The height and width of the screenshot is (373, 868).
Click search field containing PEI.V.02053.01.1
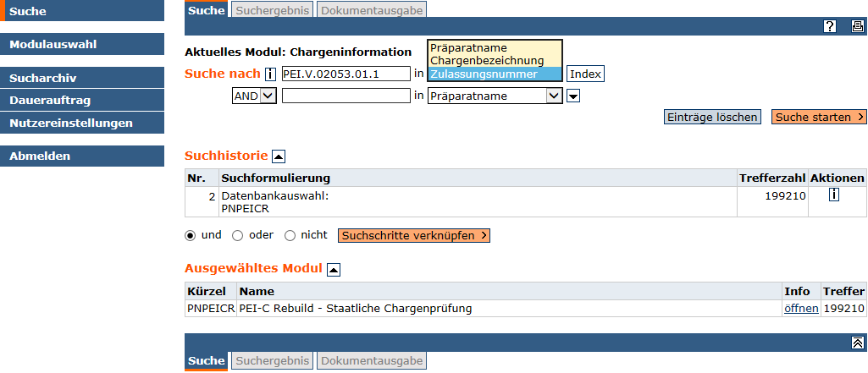(346, 74)
